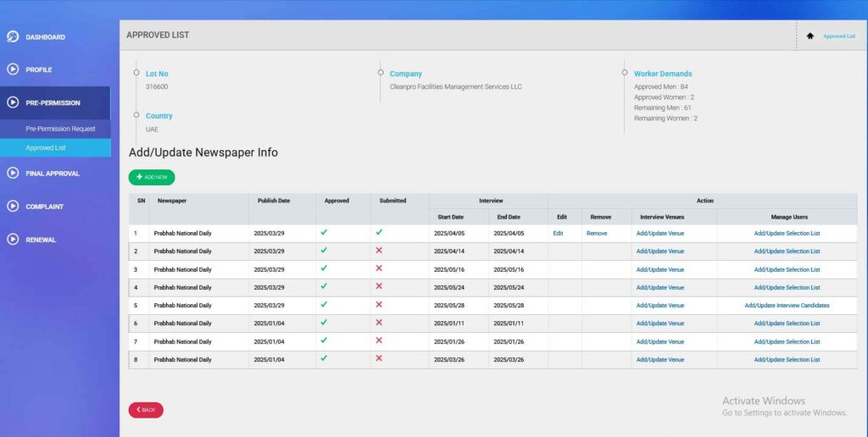868x437 pixels.
Task: Click Edit link for row 1
Action: pyautogui.click(x=559, y=233)
